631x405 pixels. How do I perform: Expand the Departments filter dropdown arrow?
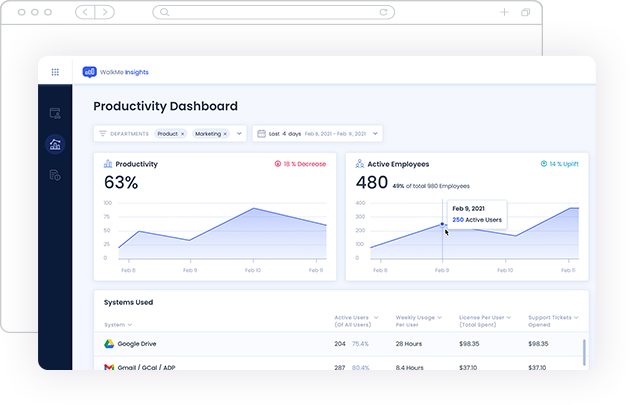click(x=239, y=133)
